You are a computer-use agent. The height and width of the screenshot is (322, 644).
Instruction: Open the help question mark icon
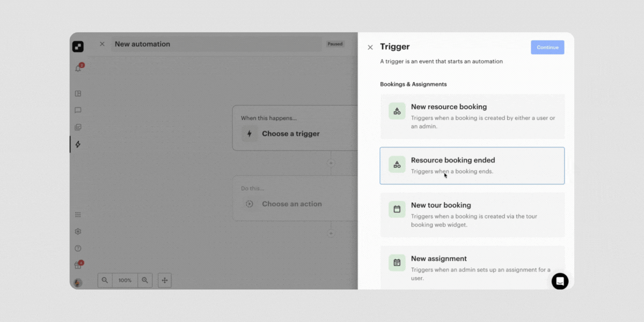[78, 248]
